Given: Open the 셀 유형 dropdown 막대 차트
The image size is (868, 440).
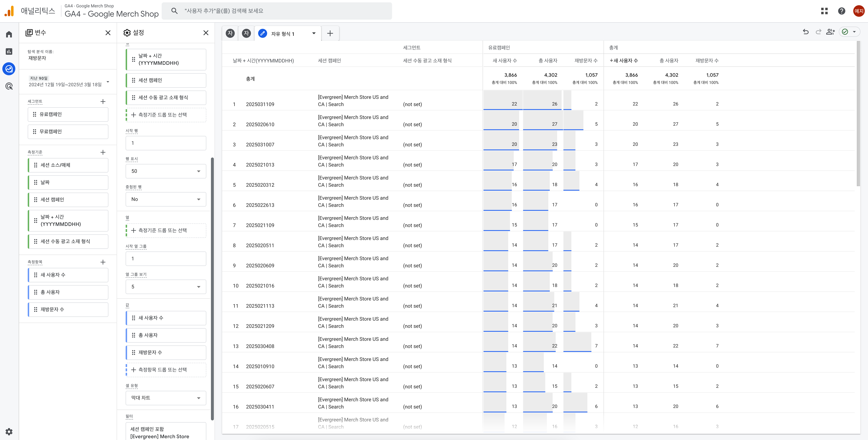Looking at the screenshot, I should (166, 398).
